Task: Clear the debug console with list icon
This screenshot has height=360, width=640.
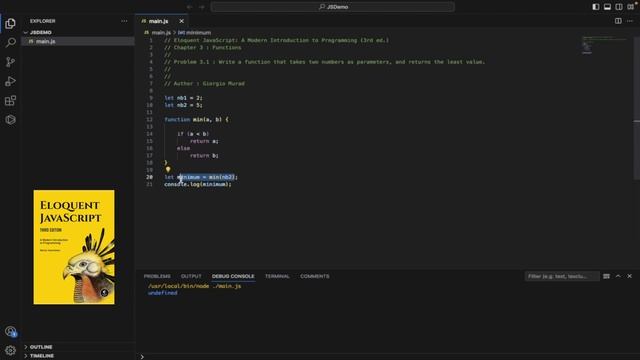Action: [x=607, y=276]
